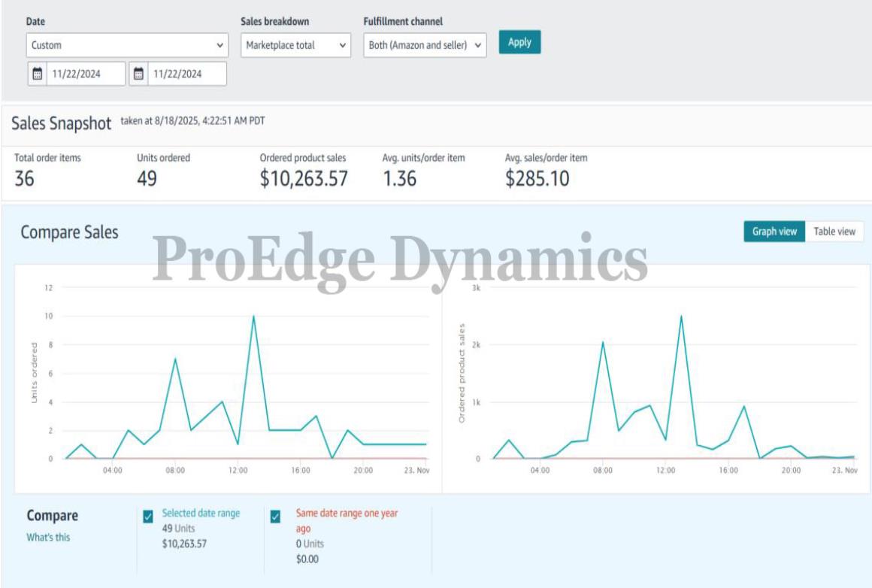Click the Avg. sales/order item value

[x=537, y=179]
